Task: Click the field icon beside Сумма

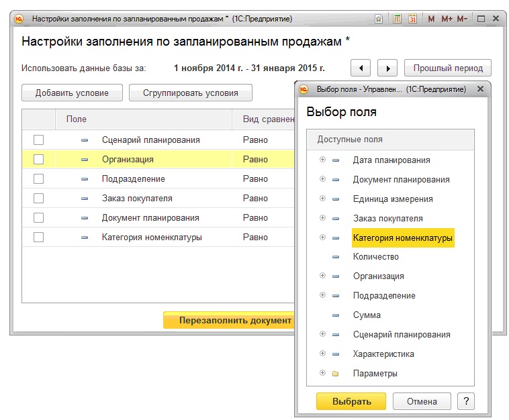Action: [336, 315]
